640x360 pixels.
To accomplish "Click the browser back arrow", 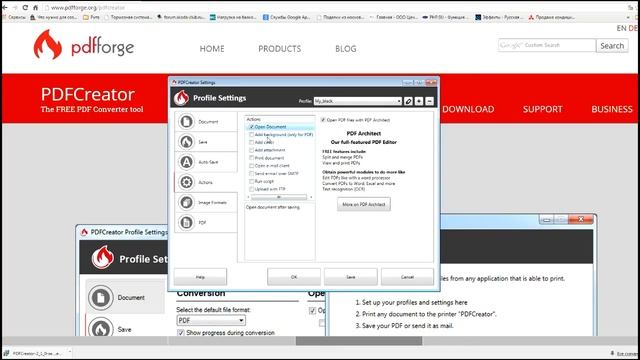I will tap(5, 7).
